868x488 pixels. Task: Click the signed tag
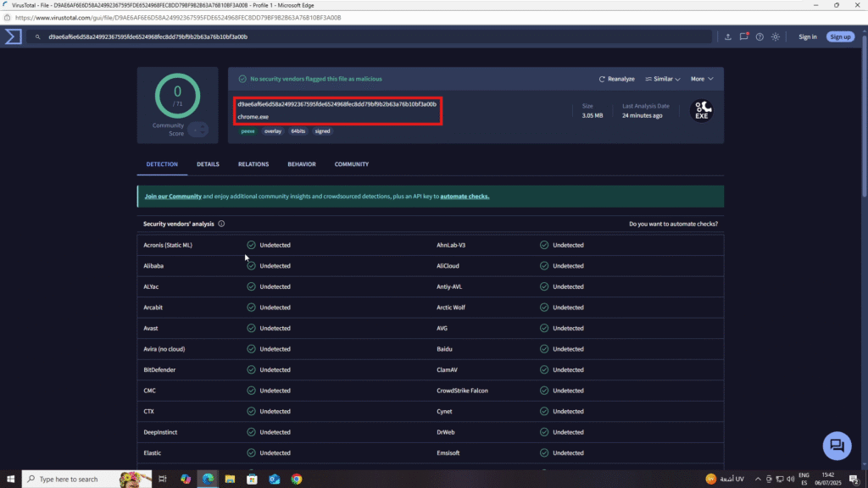322,131
